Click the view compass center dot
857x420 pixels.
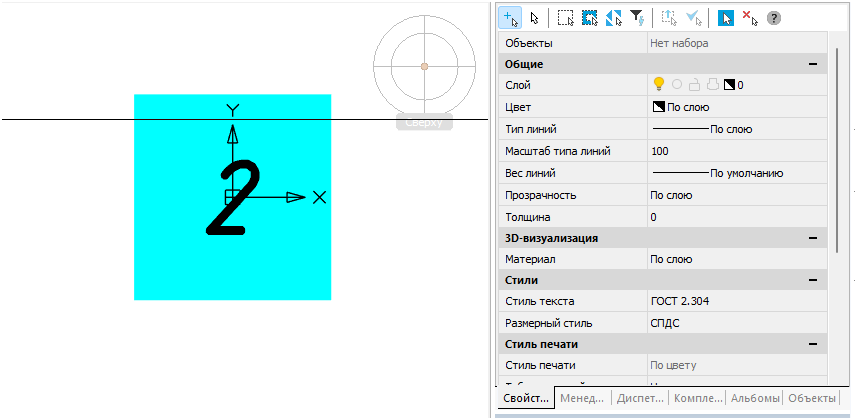click(424, 66)
